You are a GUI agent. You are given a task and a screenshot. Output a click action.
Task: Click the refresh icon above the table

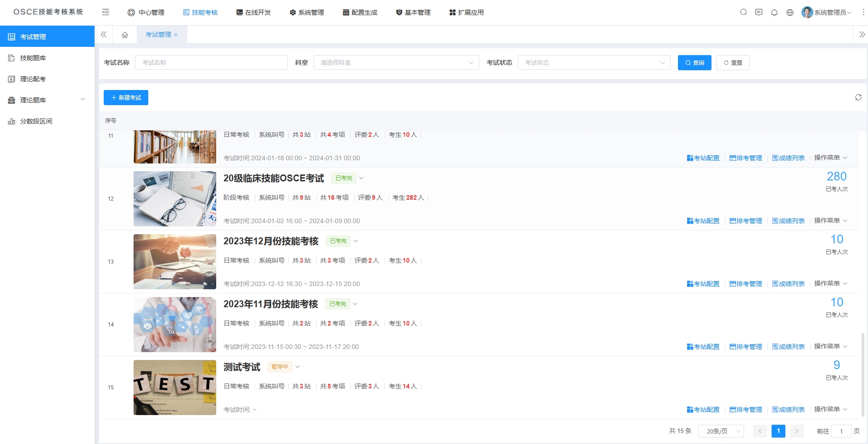858,97
